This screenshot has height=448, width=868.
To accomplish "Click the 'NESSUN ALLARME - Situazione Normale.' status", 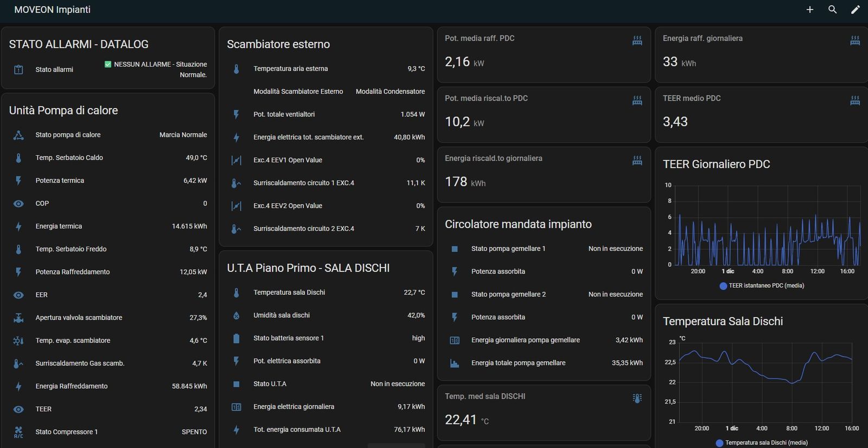I will [x=156, y=70].
